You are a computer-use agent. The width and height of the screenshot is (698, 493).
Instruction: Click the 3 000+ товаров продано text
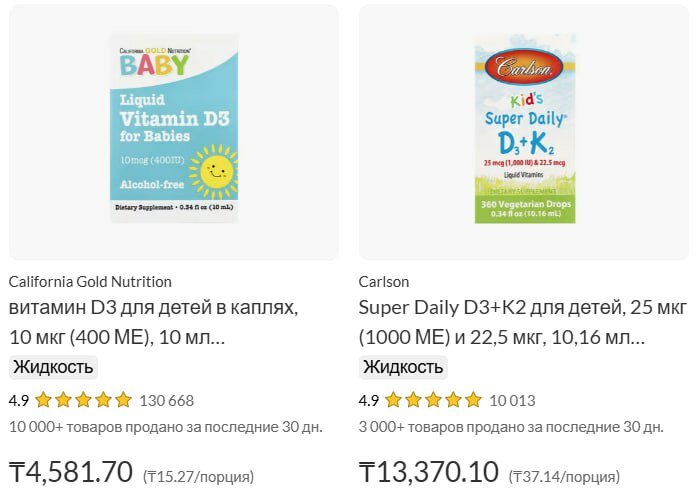point(511,427)
